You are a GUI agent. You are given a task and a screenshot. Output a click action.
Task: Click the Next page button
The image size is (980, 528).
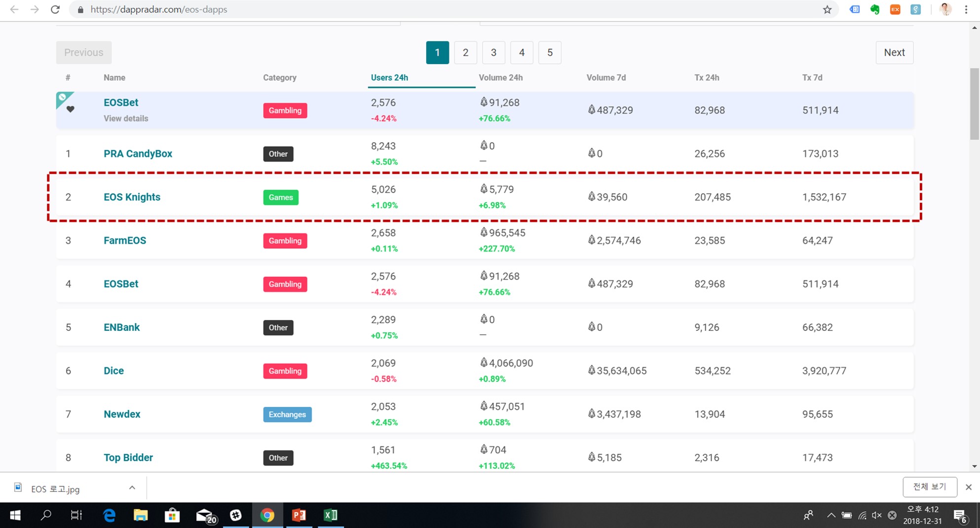(x=894, y=52)
